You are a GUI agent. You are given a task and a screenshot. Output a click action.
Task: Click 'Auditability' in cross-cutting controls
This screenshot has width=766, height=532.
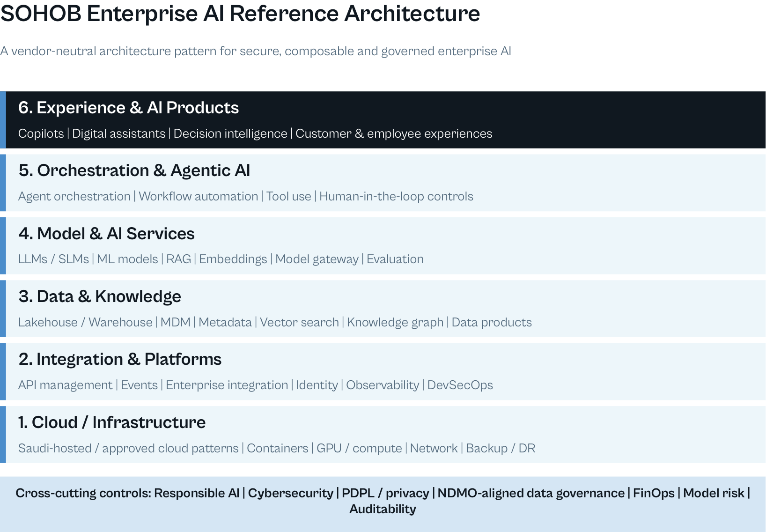pyautogui.click(x=383, y=509)
